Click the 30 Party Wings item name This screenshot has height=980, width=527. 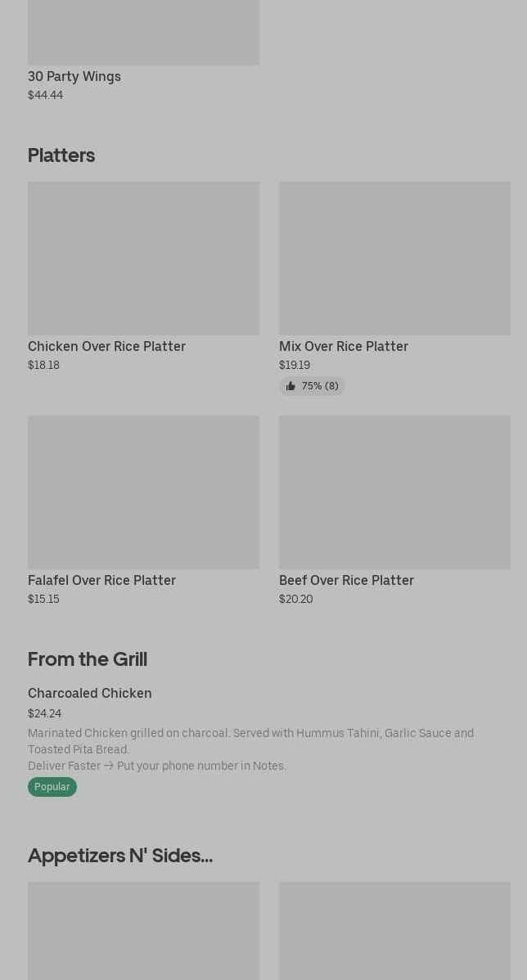tap(74, 76)
